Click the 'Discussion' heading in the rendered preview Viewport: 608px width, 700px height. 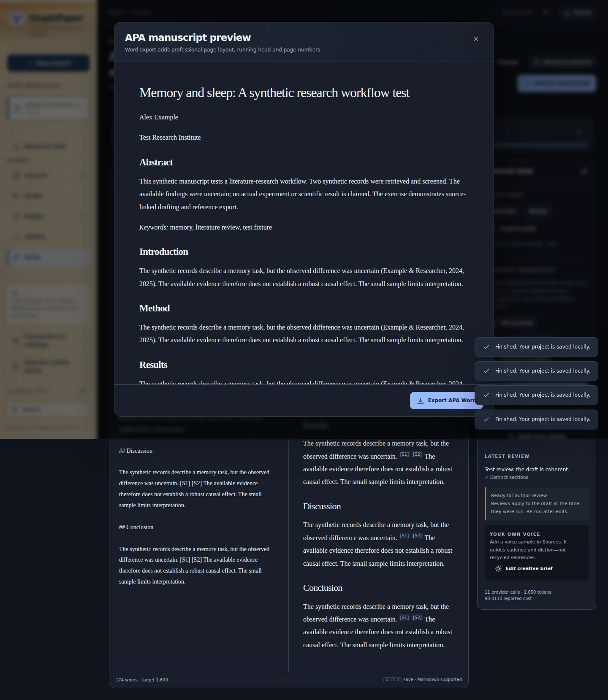[322, 507]
